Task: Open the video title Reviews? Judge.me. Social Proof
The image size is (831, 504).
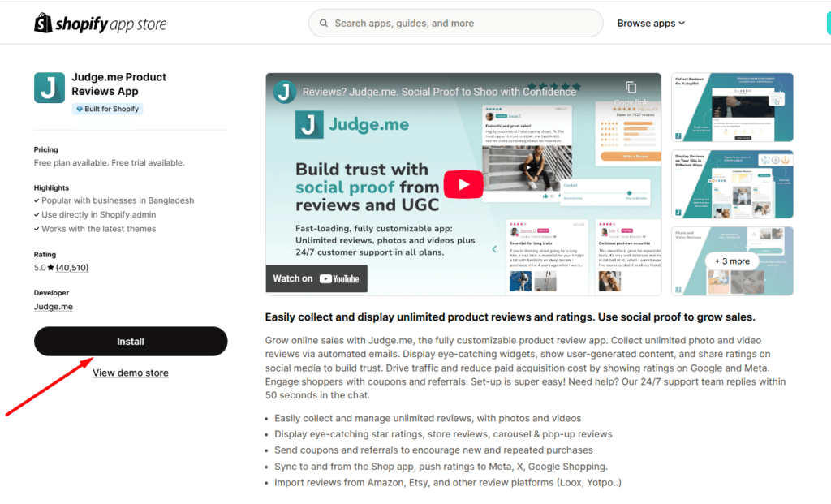Action: coord(439,92)
